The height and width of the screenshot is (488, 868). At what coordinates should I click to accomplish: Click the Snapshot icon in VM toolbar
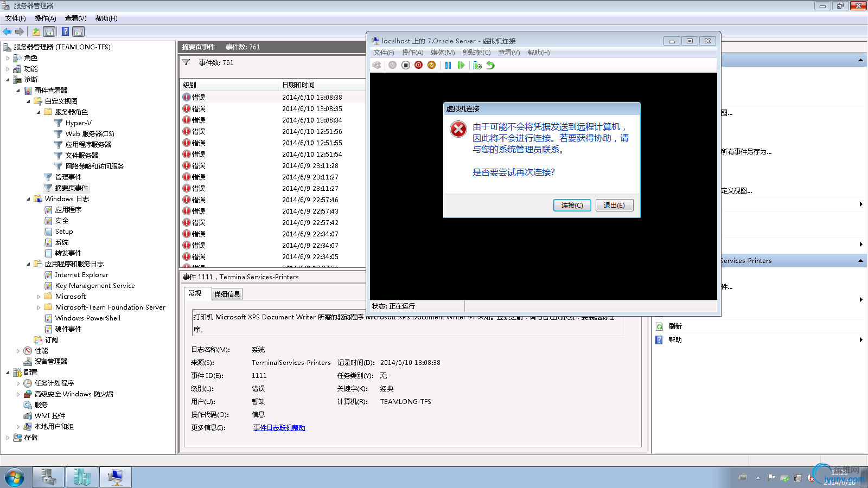coord(477,65)
